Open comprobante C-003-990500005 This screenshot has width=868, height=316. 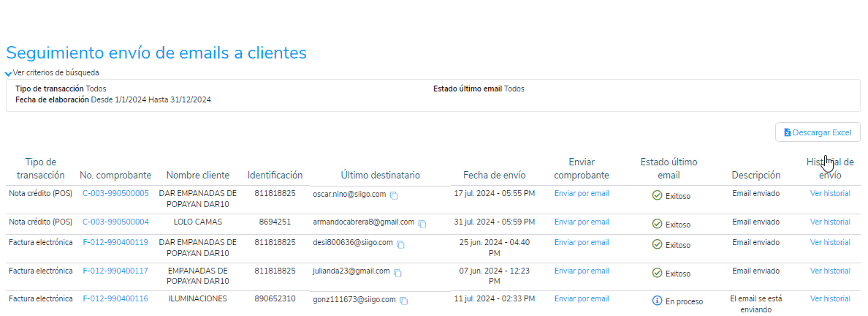(115, 194)
